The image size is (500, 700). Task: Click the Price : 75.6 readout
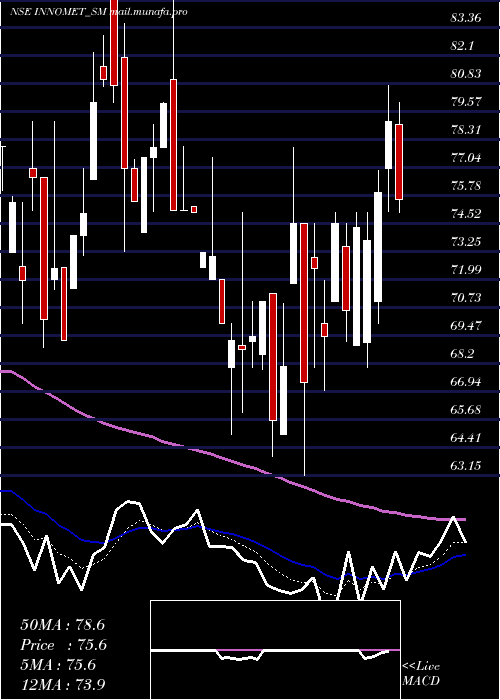[64, 646]
